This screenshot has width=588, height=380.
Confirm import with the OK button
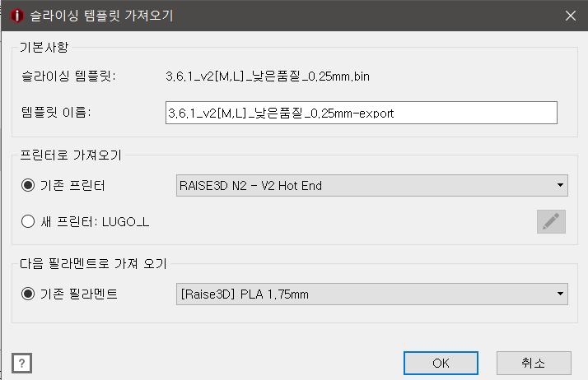[441, 363]
